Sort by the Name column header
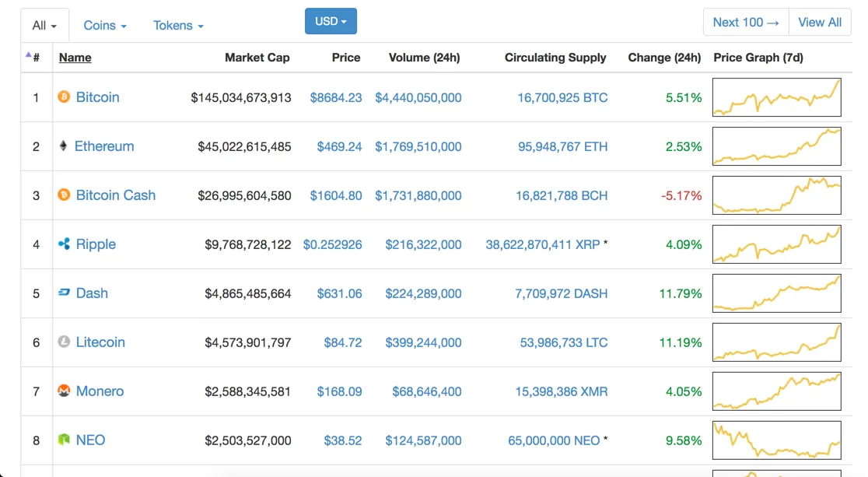This screenshot has height=477, width=868. click(75, 58)
